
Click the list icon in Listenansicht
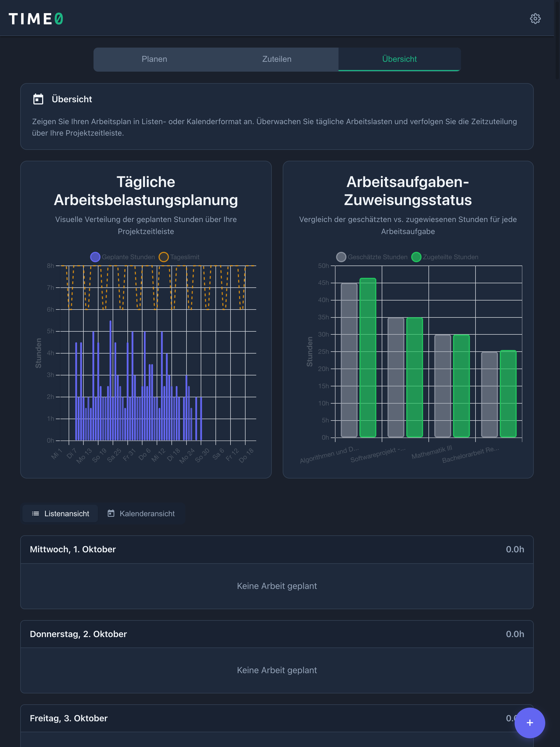point(36,514)
